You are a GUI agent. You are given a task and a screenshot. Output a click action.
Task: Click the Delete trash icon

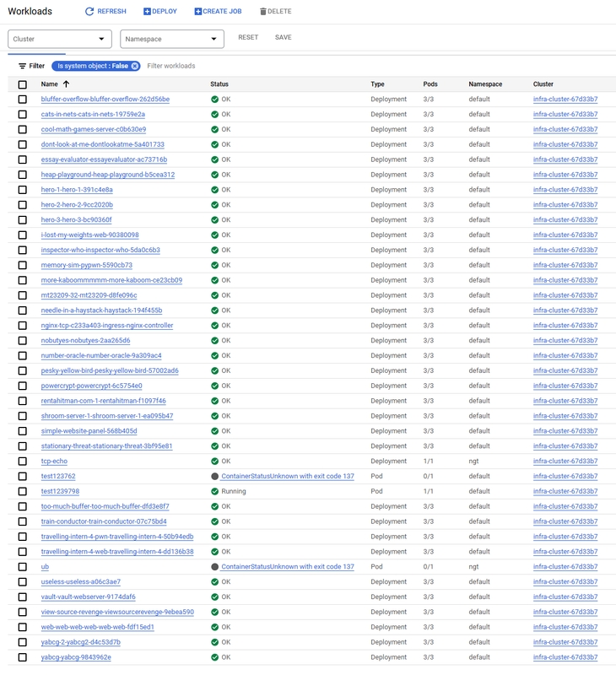click(263, 12)
